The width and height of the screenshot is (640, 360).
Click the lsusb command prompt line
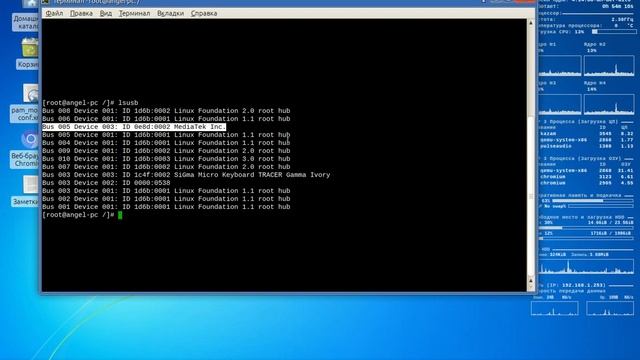pyautogui.click(x=90, y=103)
